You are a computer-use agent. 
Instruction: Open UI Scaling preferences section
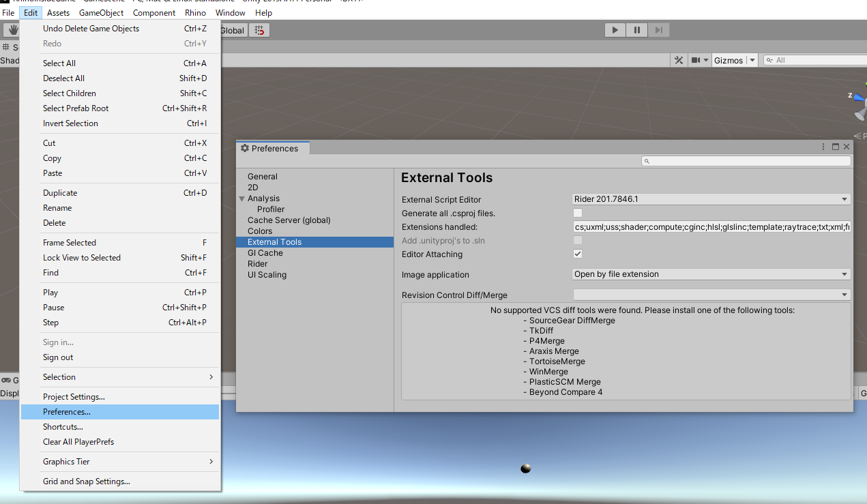[x=267, y=275]
